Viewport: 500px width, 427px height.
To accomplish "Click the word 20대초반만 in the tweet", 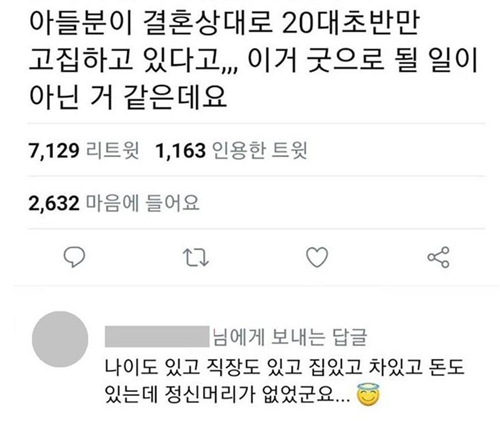I will tap(351, 24).
